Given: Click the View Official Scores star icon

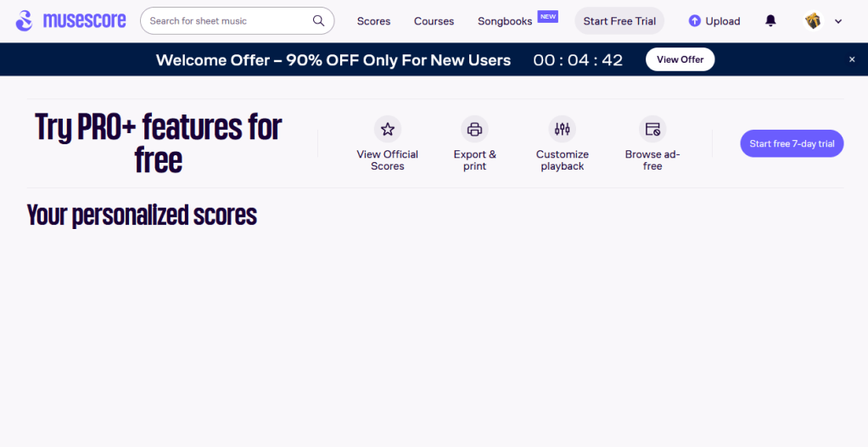Looking at the screenshot, I should click(388, 130).
